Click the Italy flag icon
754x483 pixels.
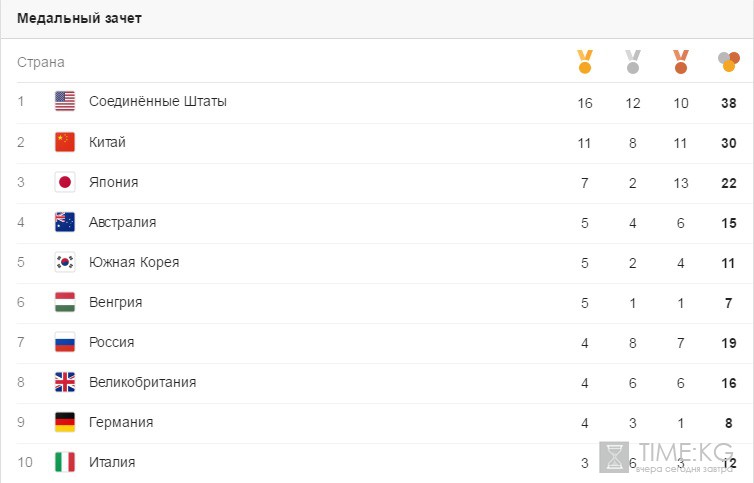click(x=65, y=462)
